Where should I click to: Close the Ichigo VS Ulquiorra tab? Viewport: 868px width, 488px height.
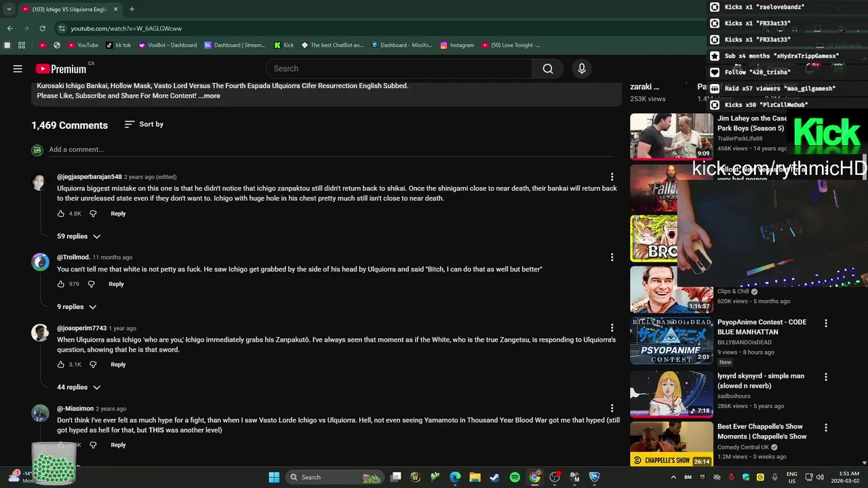tap(116, 9)
